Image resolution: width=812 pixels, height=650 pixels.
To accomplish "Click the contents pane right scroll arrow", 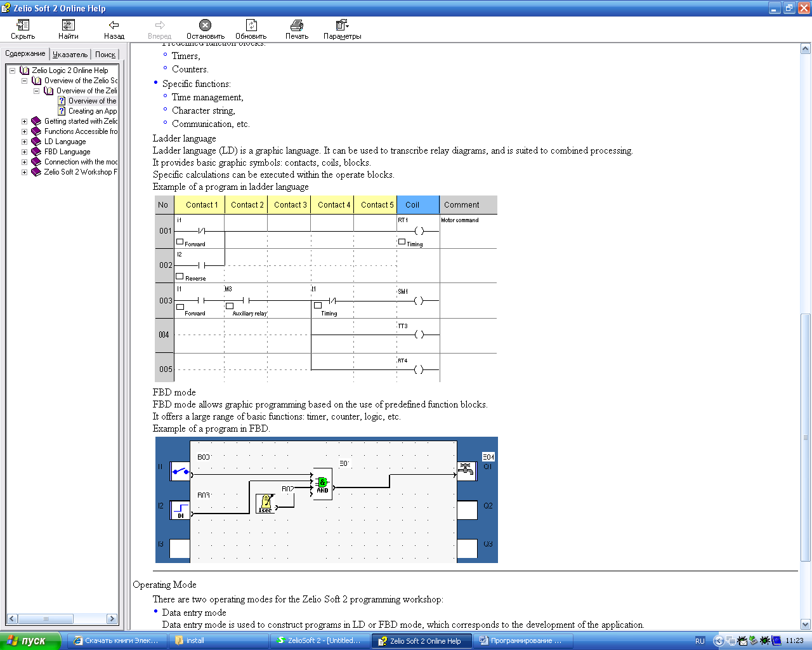I will pos(112,618).
